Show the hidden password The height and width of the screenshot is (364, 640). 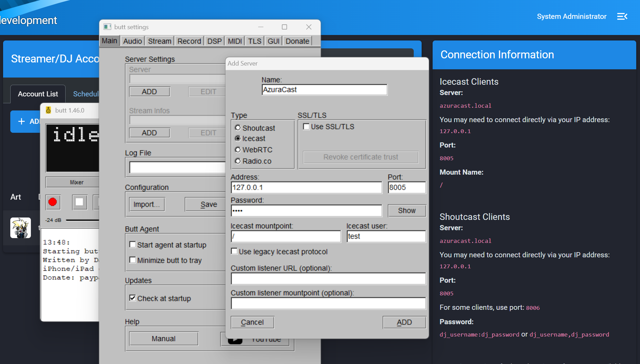pyautogui.click(x=407, y=211)
